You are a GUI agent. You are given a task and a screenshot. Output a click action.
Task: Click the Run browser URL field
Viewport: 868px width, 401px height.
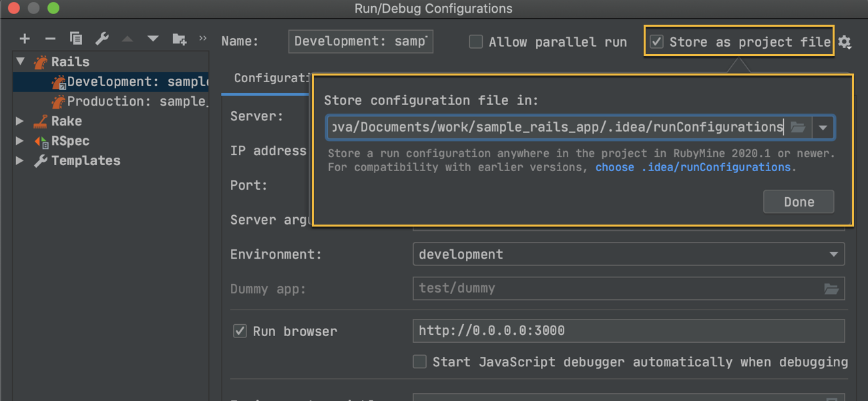628,331
